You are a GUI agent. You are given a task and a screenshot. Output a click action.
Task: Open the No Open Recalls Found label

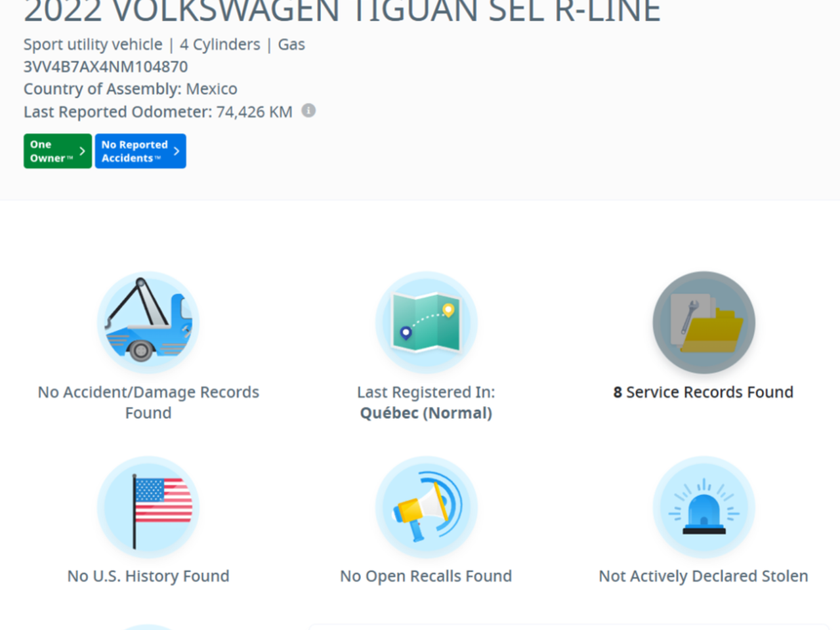(x=426, y=576)
